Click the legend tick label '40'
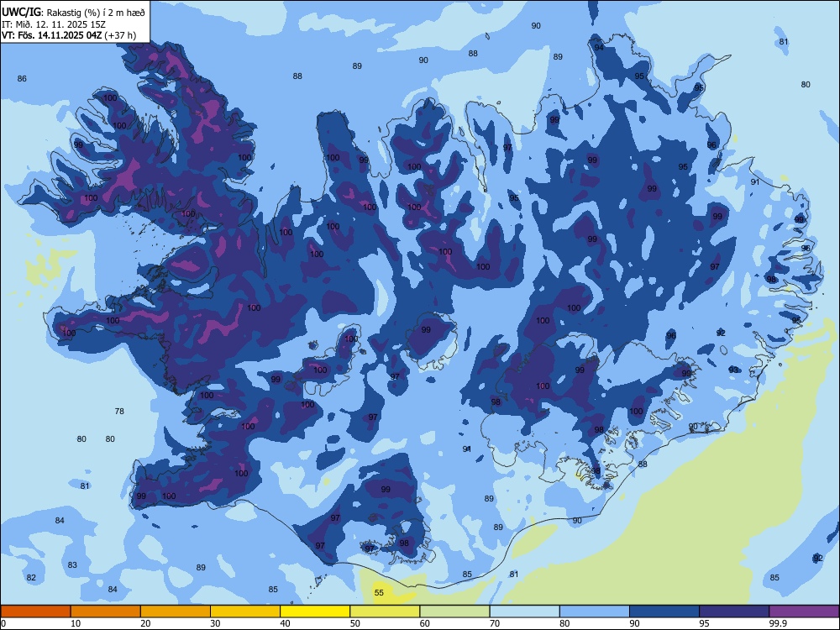The width and height of the screenshot is (840, 630). (285, 623)
